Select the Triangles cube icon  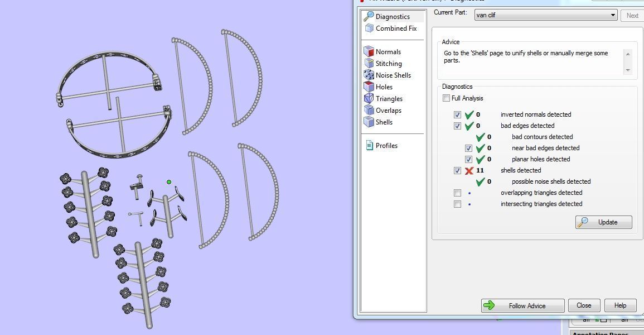[x=369, y=99]
